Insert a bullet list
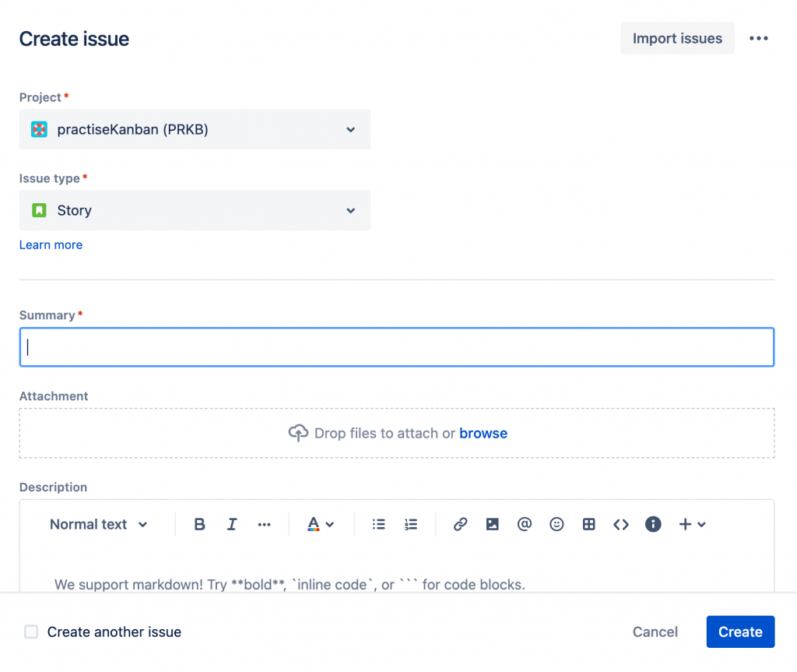797x672 pixels. tap(379, 525)
